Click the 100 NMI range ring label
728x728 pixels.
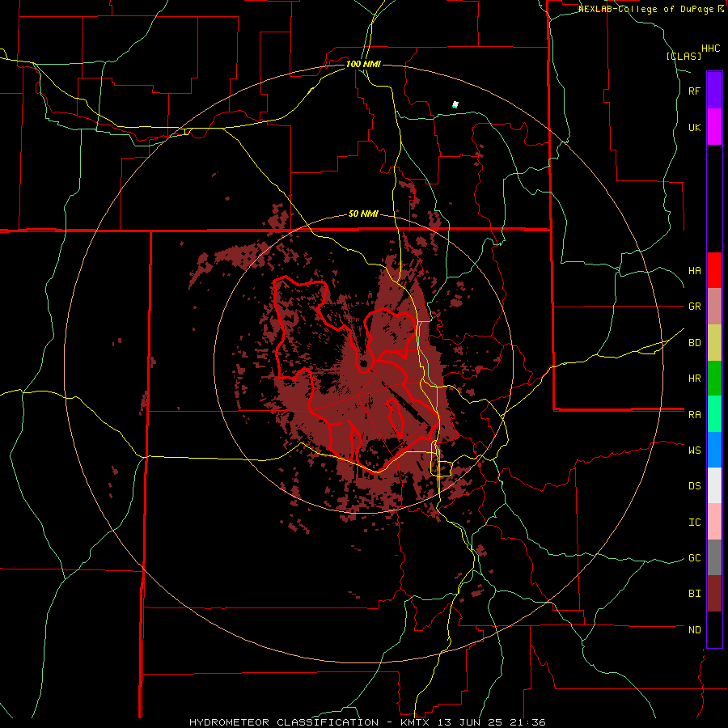click(363, 64)
